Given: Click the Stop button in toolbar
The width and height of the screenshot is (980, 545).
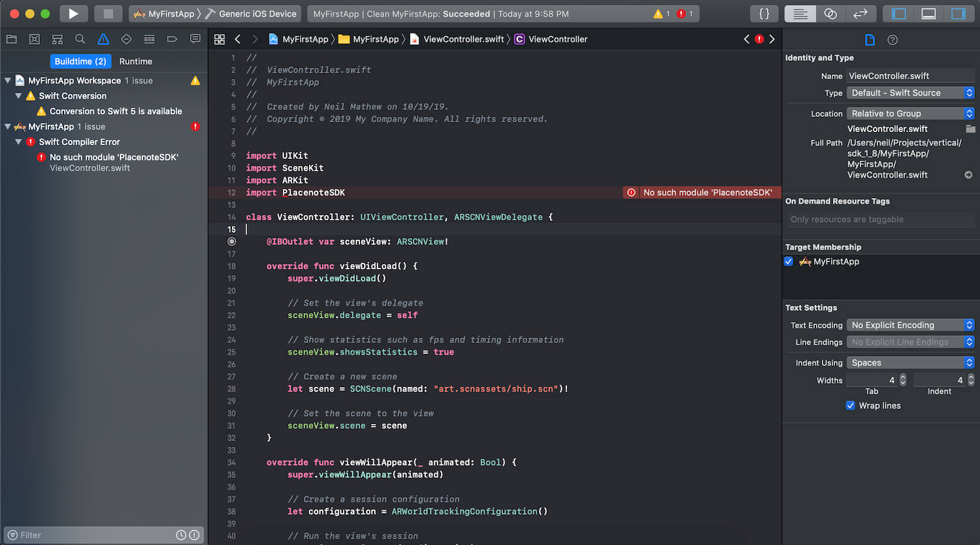Looking at the screenshot, I should 108,14.
